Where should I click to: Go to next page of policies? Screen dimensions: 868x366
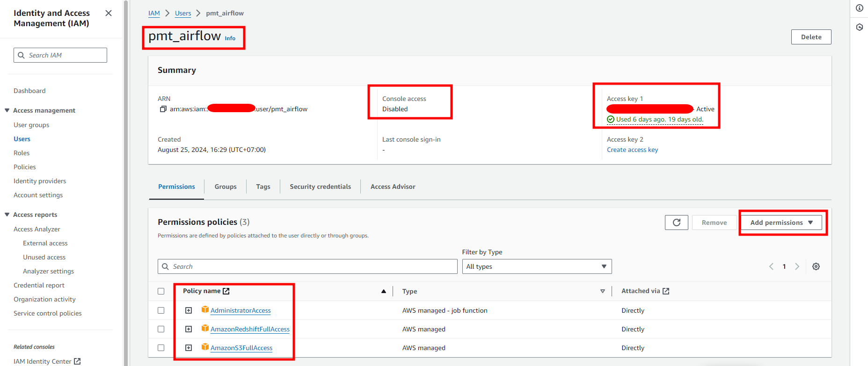coord(797,266)
